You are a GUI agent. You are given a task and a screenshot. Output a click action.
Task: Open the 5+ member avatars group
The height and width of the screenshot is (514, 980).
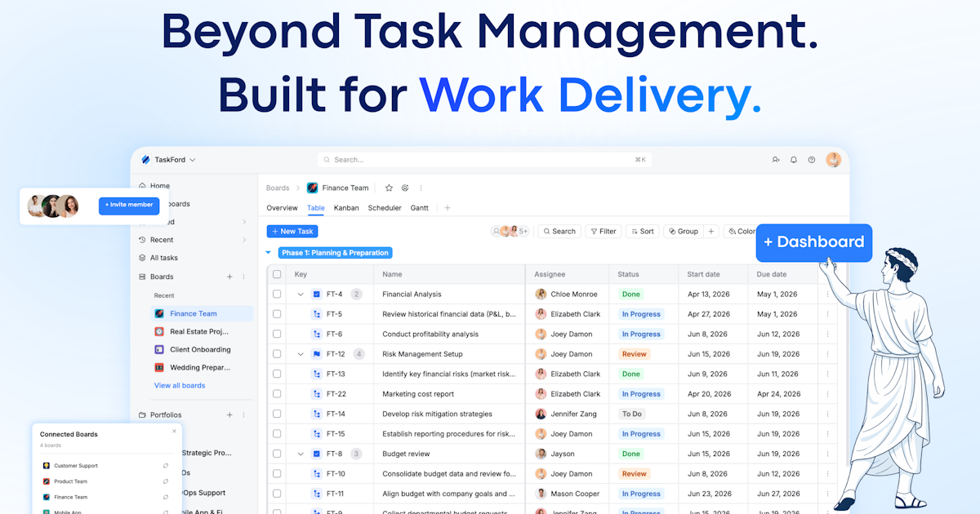point(510,232)
